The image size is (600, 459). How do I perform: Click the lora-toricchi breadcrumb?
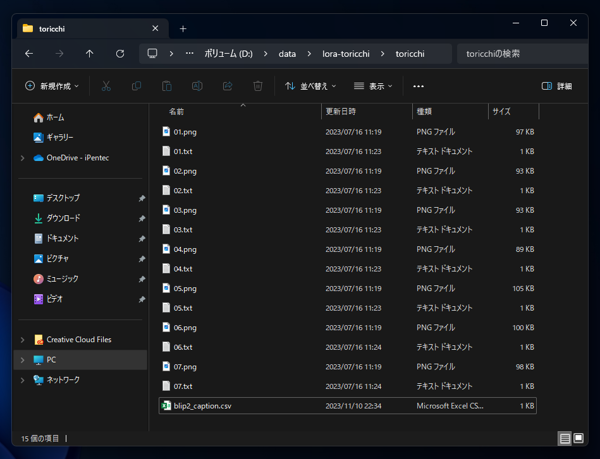click(x=346, y=54)
